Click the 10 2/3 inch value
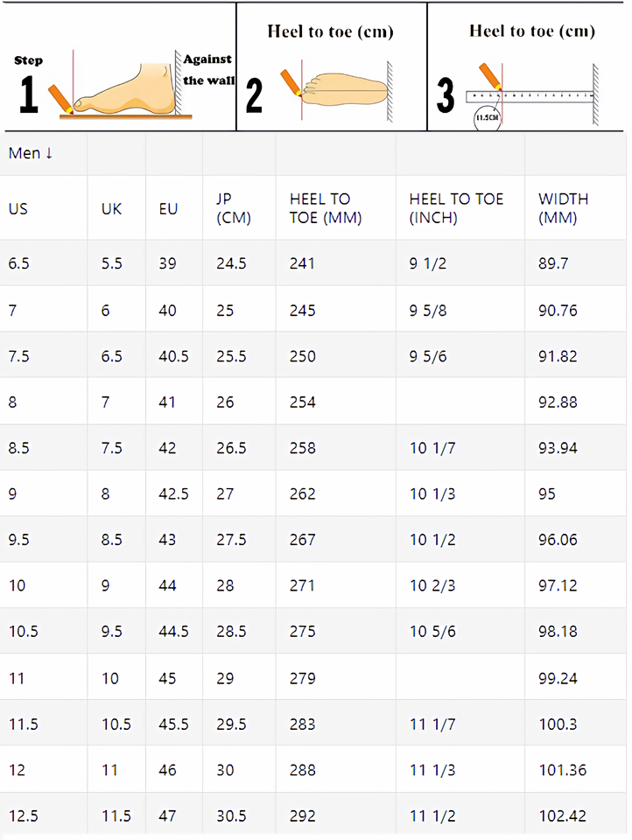Viewport: 632px width, 840px height. point(432,585)
